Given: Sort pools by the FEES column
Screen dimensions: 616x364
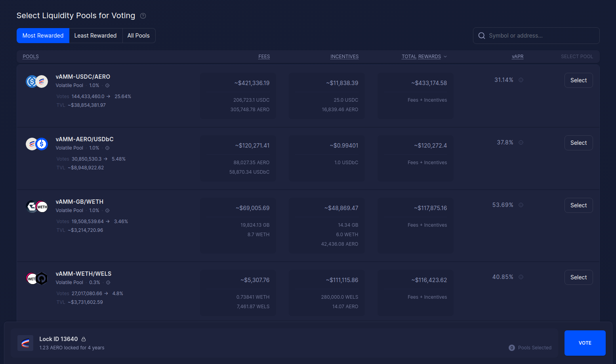Looking at the screenshot, I should (264, 56).
